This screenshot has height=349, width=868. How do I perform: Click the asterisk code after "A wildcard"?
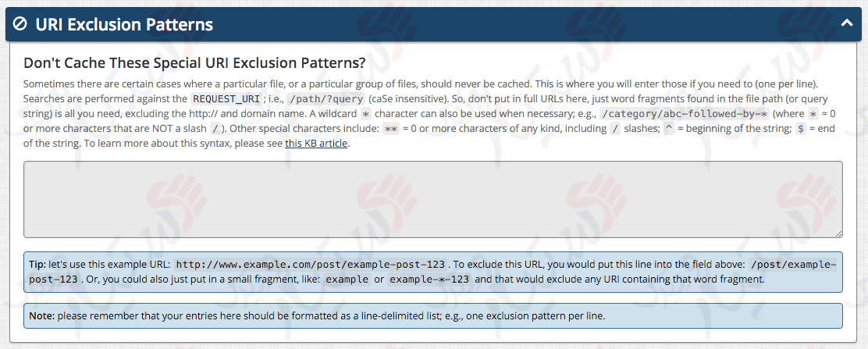coord(365,113)
